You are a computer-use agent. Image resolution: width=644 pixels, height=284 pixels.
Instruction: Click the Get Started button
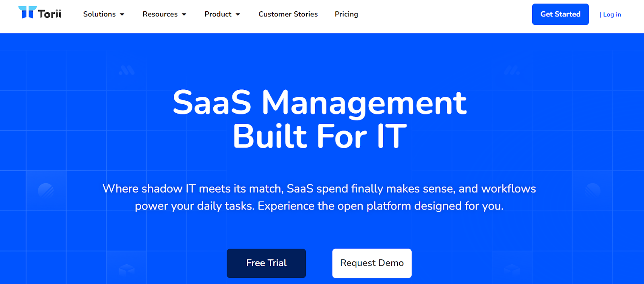click(x=560, y=14)
